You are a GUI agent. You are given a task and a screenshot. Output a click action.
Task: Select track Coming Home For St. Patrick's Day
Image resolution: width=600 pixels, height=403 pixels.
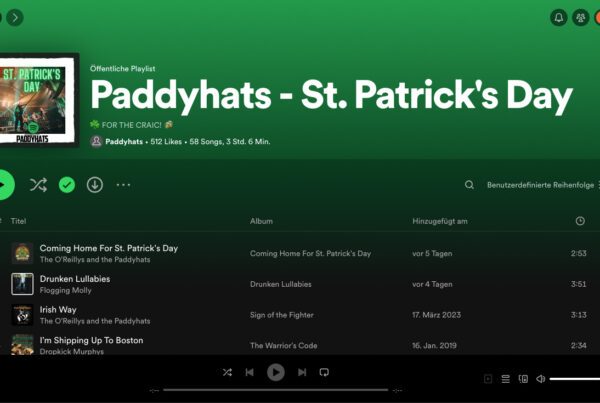point(109,248)
